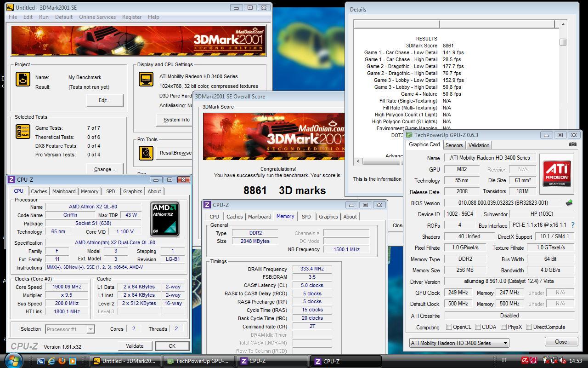Screen dimensions: 588x368
Task: Open the SPD tab in the CPU-Z Memory window
Action: (x=306, y=217)
